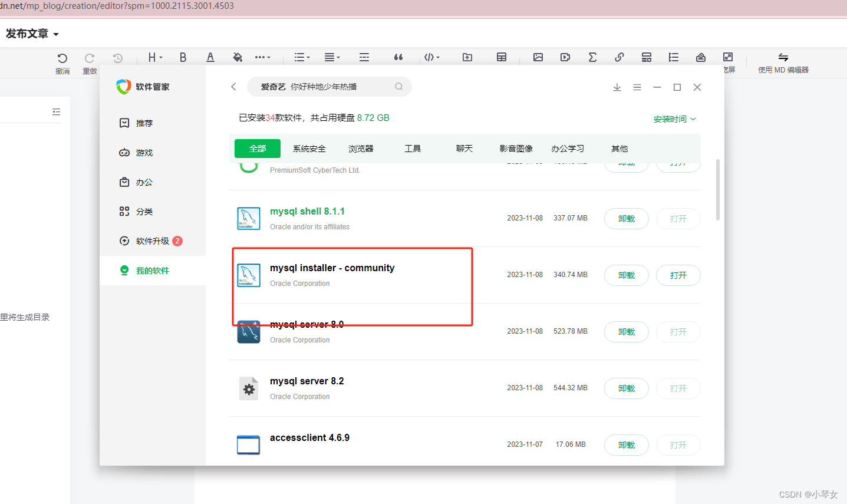This screenshot has height=504, width=847.
Task: Insert horizontal divider line
Action: tap(364, 57)
